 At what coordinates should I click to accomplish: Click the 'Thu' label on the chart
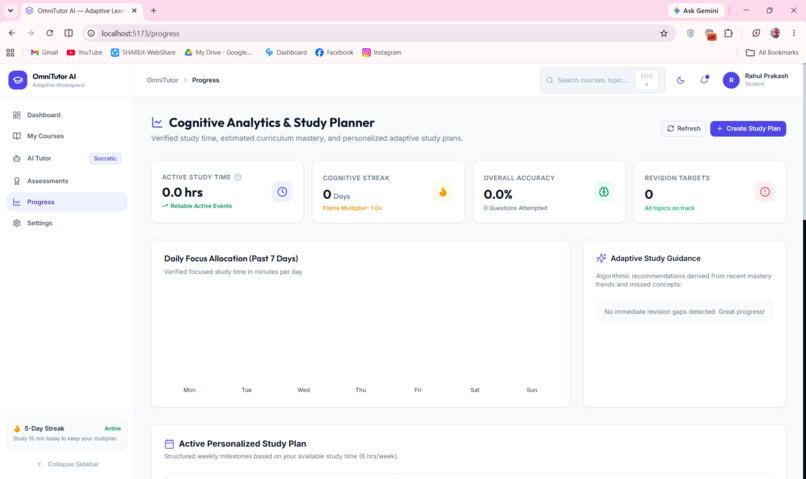361,390
